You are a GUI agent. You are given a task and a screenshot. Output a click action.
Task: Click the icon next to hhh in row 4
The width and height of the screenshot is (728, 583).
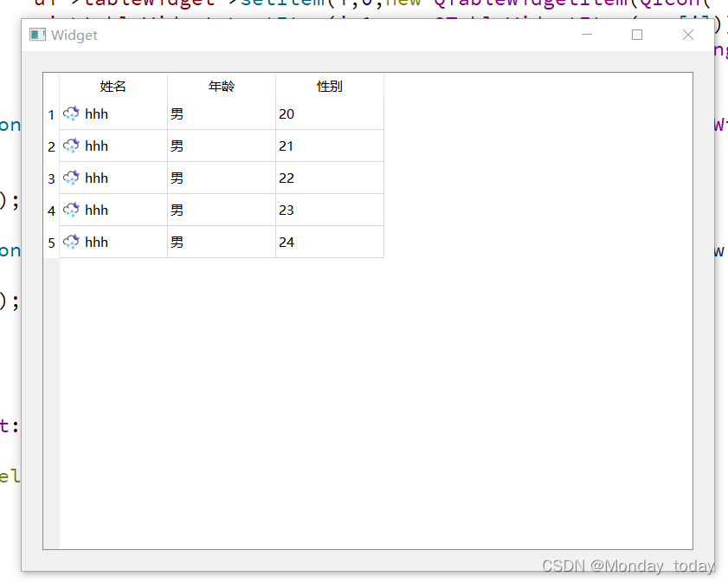point(71,210)
